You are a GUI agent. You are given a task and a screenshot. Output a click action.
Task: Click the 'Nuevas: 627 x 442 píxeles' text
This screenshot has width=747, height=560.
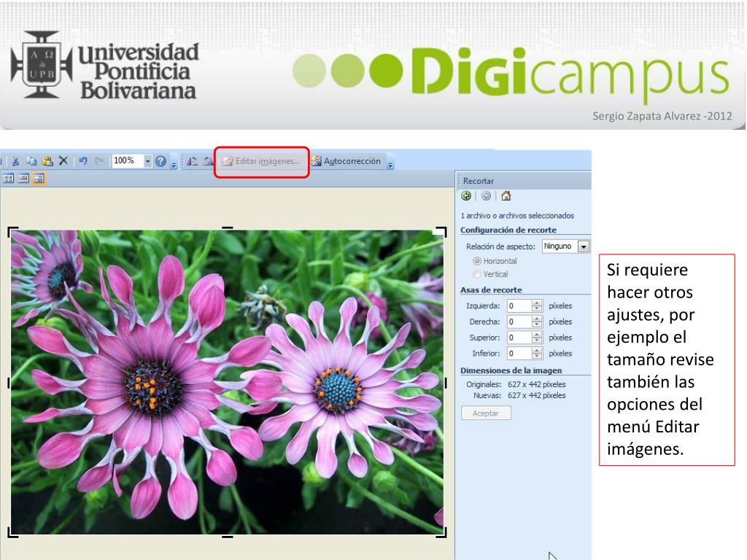519,395
